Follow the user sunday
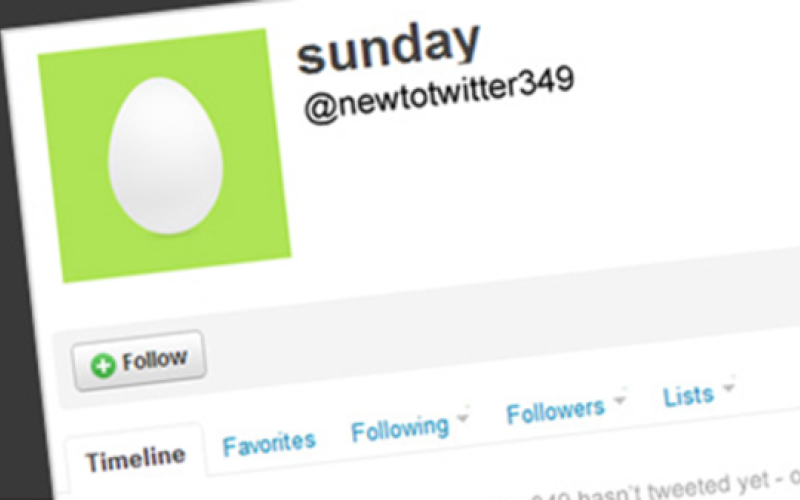The image size is (800, 500). 139,361
